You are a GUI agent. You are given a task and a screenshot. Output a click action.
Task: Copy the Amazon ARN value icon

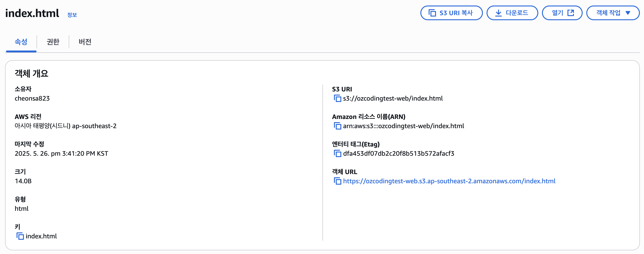point(337,126)
